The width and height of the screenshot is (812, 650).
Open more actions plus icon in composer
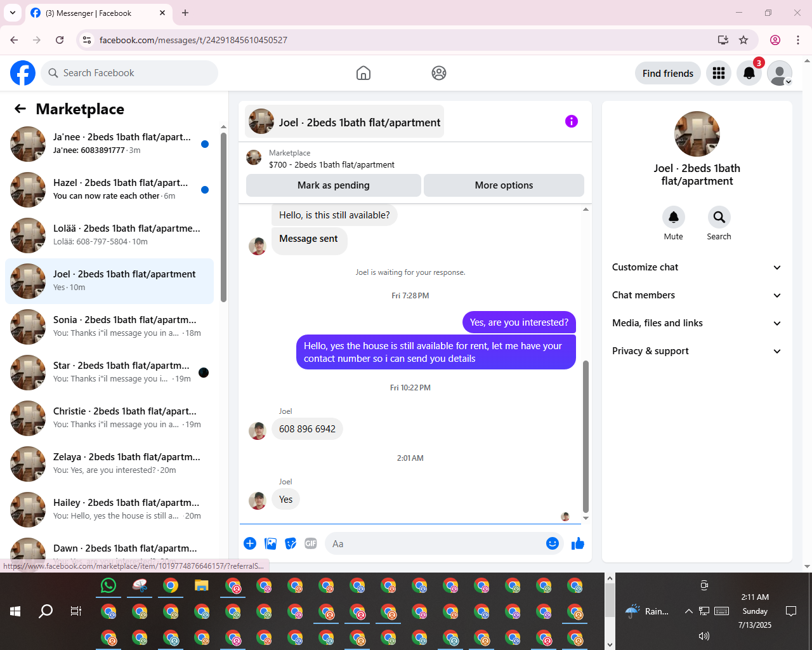(250, 543)
